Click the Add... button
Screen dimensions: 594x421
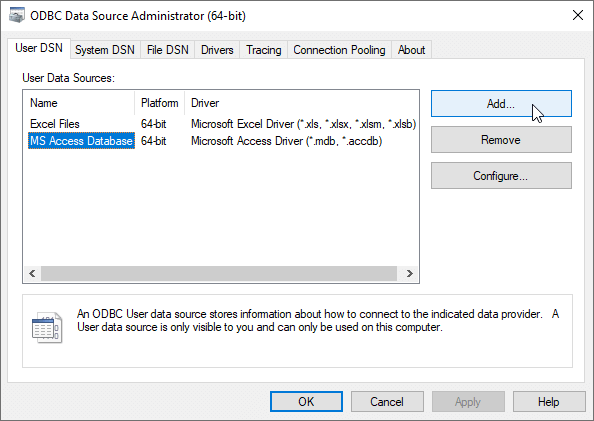[x=501, y=103]
